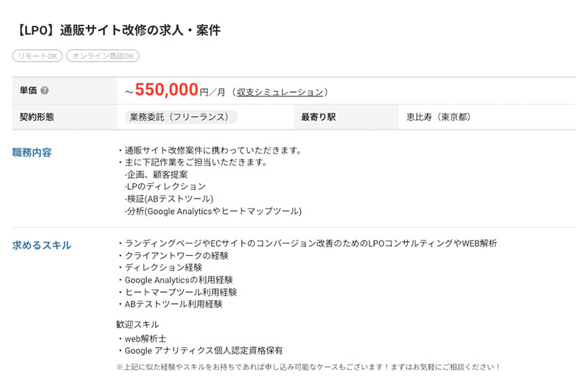
Task: Click the ※ note about similar experience
Action: (x=308, y=366)
